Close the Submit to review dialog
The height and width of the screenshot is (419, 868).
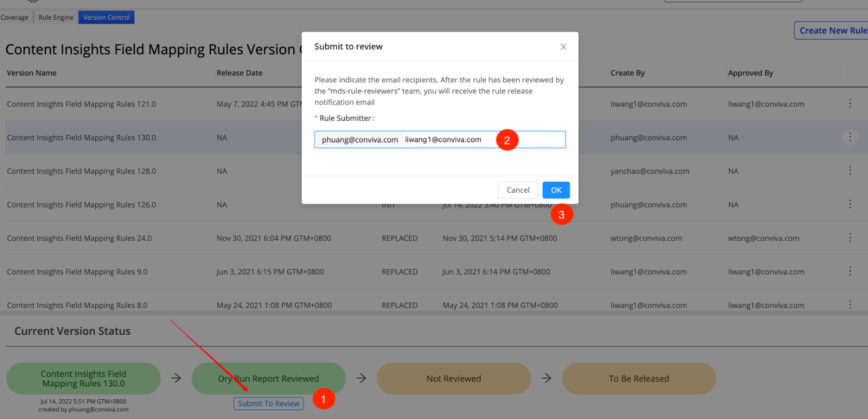(x=563, y=47)
